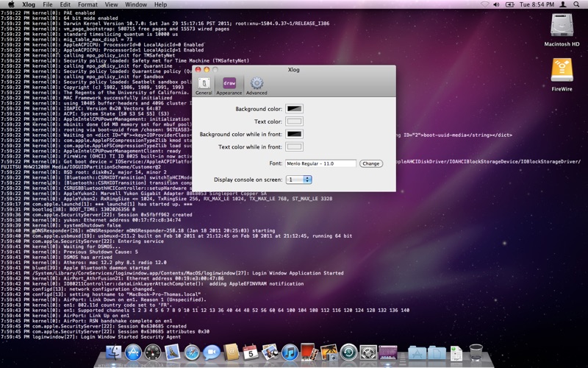Launch Mail from the Dock
This screenshot has height=368, width=588.
coord(172,353)
